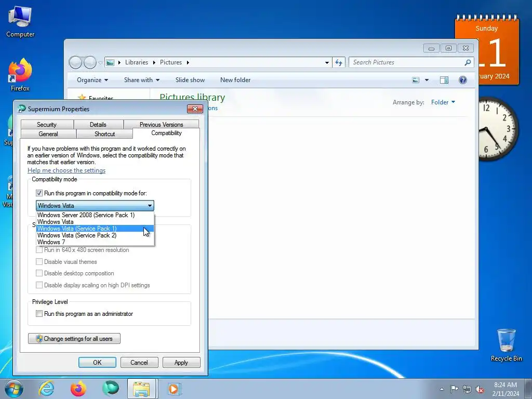Screen dimensions: 532x399
Task: Click the search magnifier in Explorer
Action: coord(468,62)
